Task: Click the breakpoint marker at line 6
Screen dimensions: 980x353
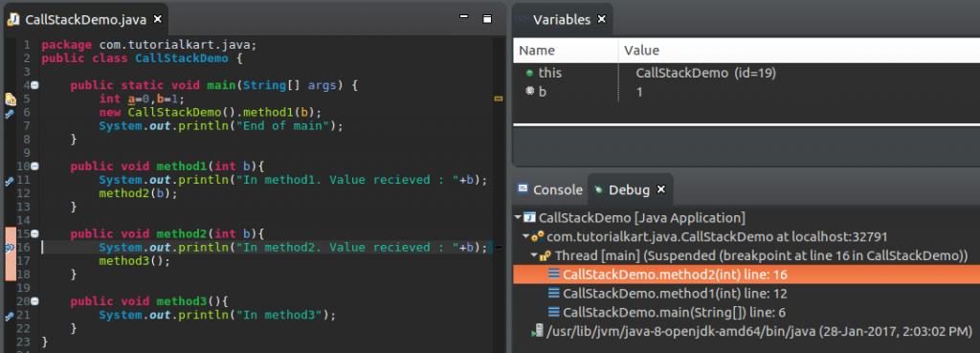Action: pos(10,114)
